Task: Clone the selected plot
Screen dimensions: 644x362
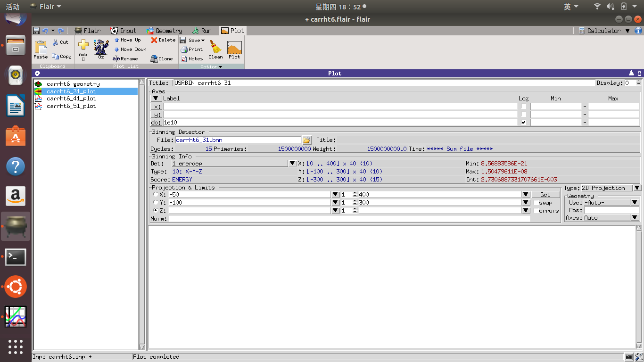Action: point(162,59)
